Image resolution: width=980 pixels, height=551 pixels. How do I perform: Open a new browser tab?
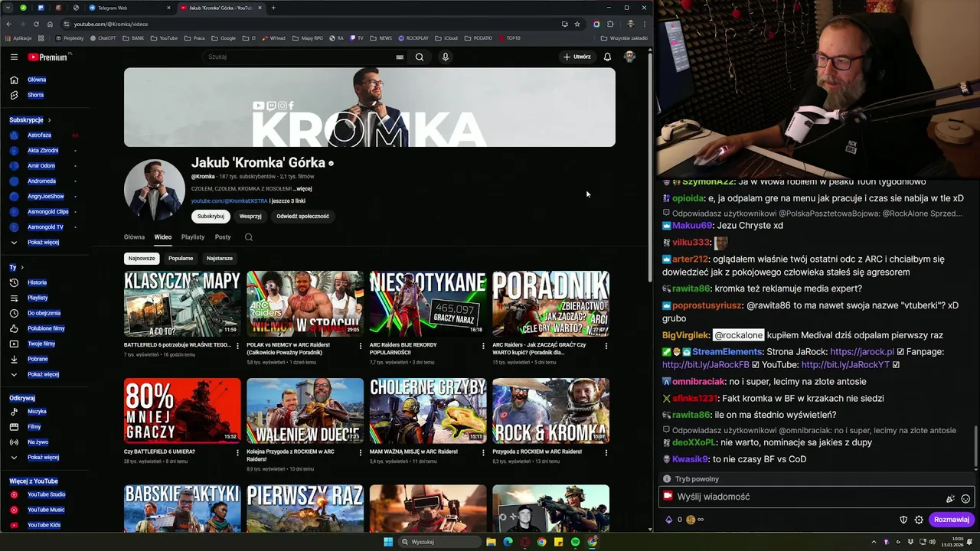(273, 8)
